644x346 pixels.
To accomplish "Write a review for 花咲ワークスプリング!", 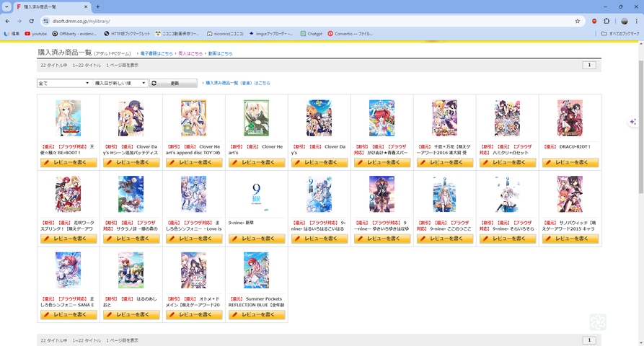I will [x=69, y=239].
